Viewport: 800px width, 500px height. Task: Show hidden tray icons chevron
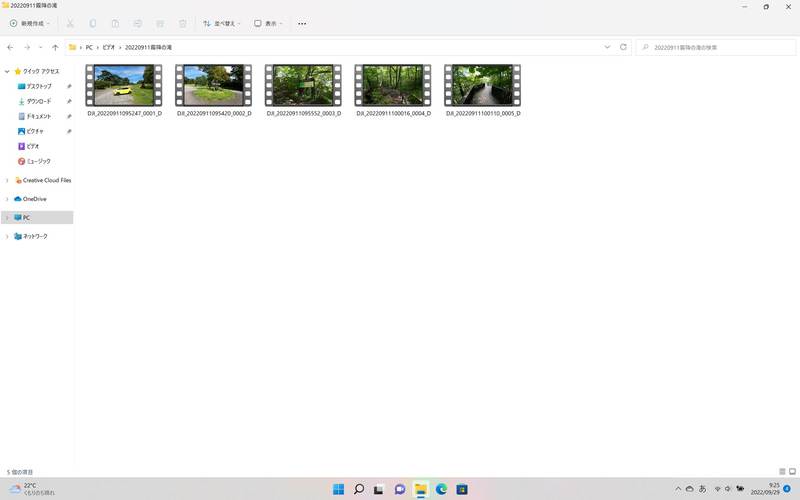tap(678, 489)
